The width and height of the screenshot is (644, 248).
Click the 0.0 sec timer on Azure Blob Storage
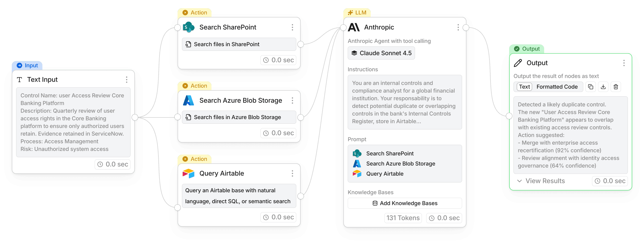279,133
